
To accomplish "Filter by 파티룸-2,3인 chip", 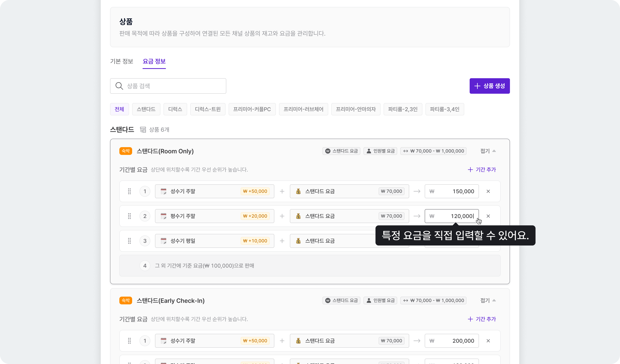I will pyautogui.click(x=403, y=109).
